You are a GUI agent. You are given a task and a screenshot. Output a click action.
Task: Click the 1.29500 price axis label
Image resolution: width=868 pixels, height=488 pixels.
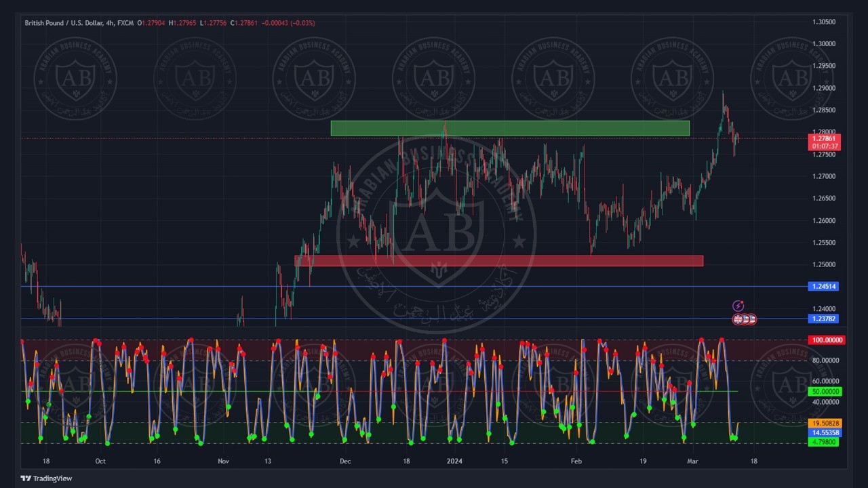point(824,66)
